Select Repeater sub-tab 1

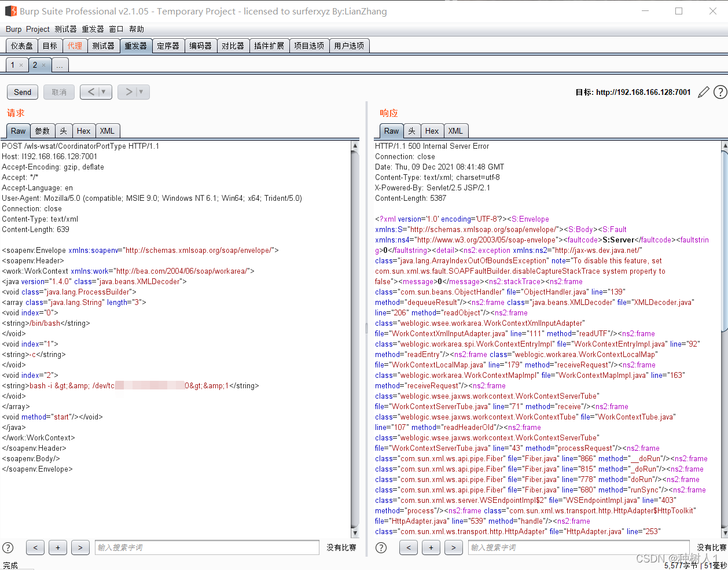13,65
